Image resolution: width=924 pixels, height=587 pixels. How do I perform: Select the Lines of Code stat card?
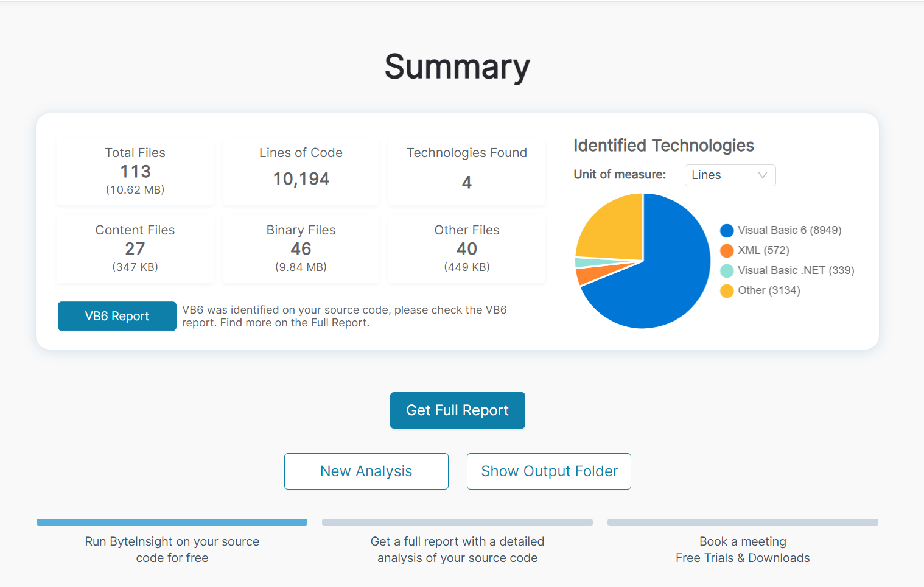pyautogui.click(x=301, y=171)
